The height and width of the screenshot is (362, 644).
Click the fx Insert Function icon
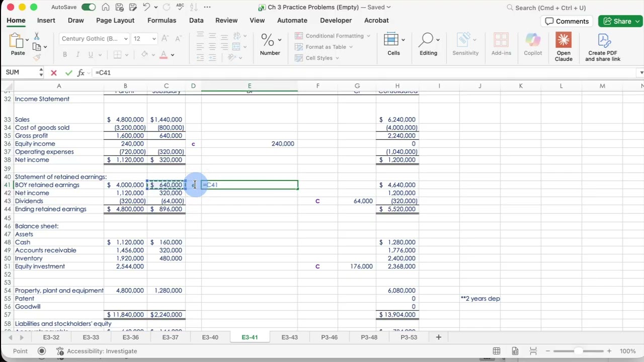(80, 73)
